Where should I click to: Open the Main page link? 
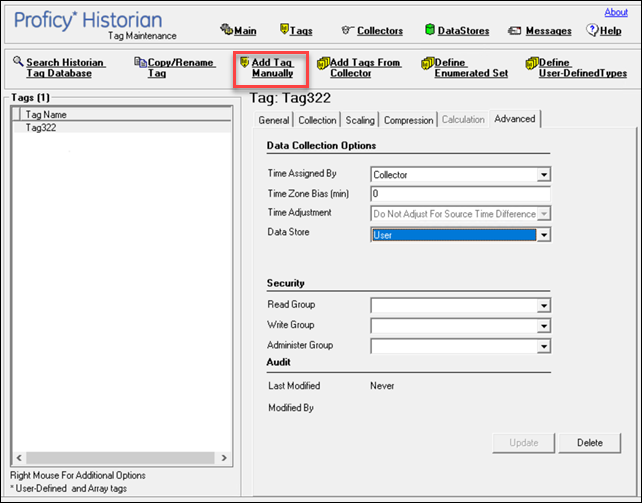[245, 31]
